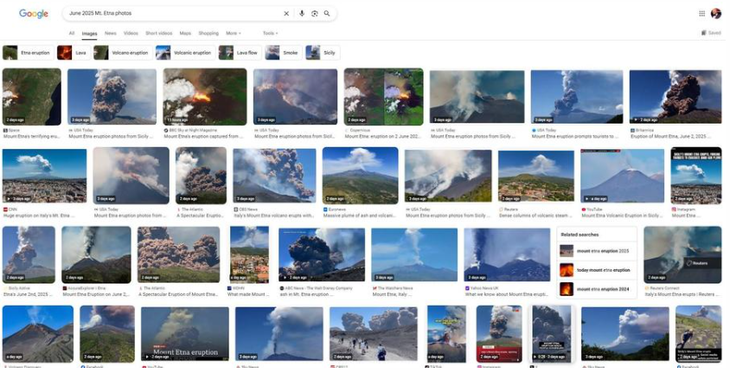The height and width of the screenshot is (380, 730).
Task: Open the Euronews plume image
Action: 360,176
